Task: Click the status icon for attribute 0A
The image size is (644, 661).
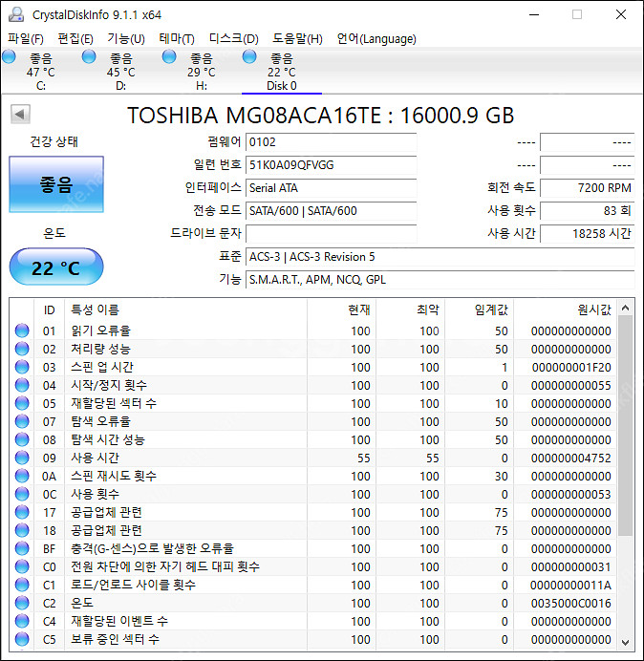Action: tap(22, 476)
